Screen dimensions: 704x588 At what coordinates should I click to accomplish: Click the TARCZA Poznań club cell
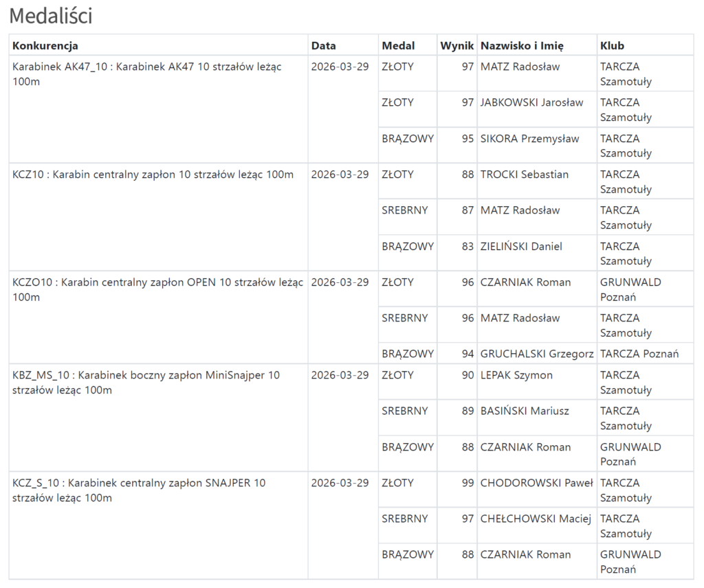639,354
